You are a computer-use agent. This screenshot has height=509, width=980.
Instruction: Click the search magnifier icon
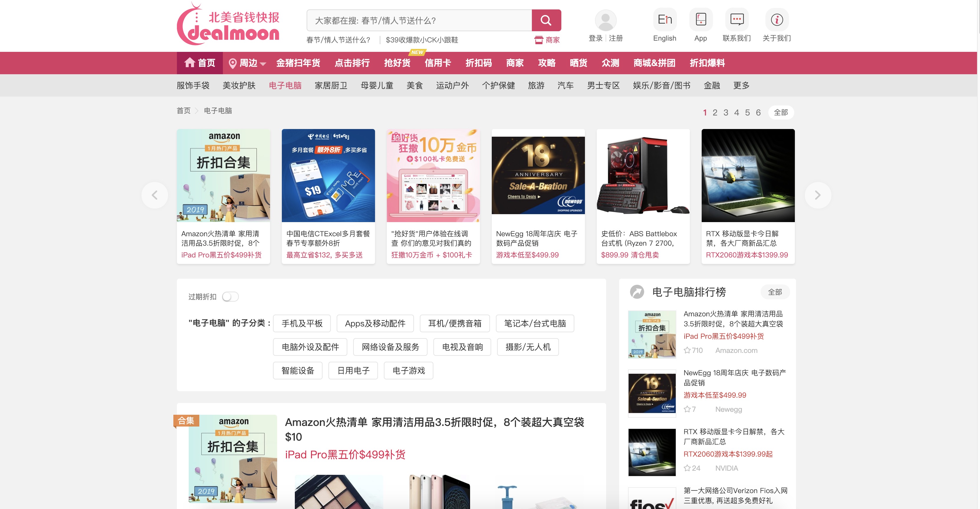coord(546,20)
